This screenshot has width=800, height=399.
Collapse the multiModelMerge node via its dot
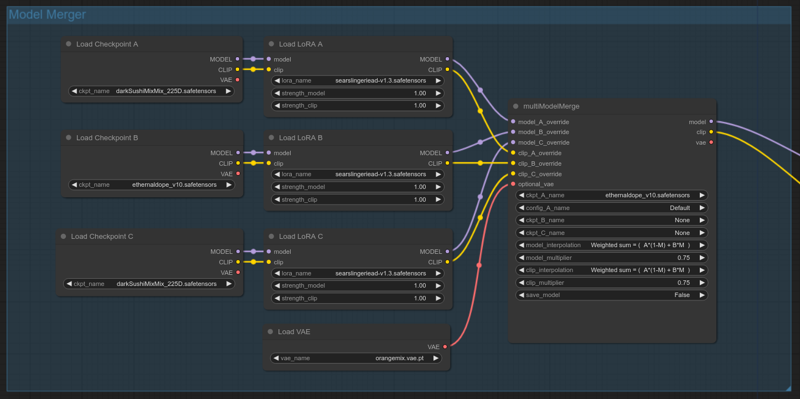tap(516, 107)
